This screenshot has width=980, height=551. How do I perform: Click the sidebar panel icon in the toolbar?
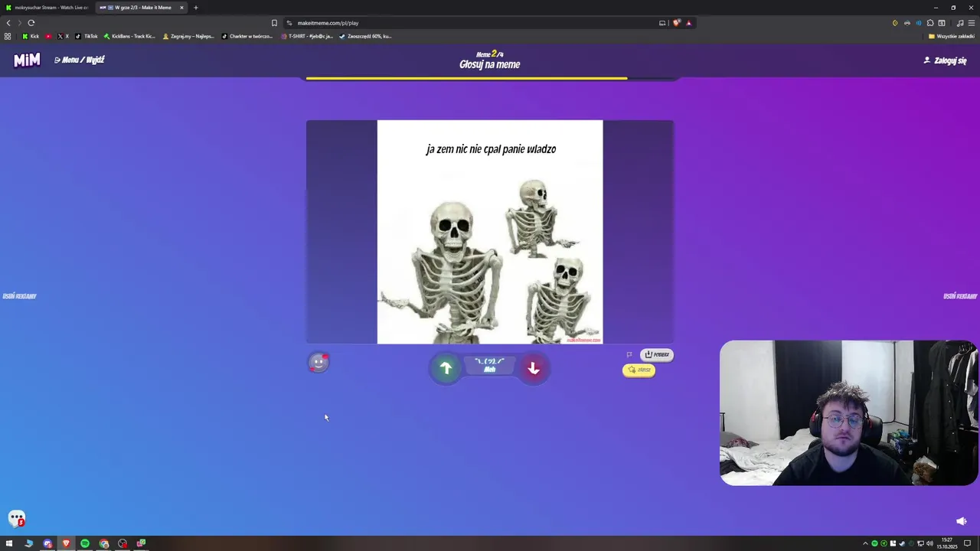[x=942, y=23]
